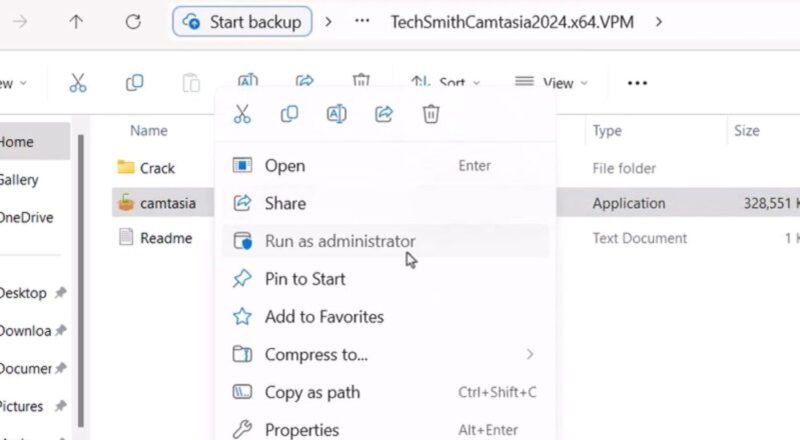Click the Refresh icon in navigation bar
The width and height of the screenshot is (800, 440).
point(133,21)
